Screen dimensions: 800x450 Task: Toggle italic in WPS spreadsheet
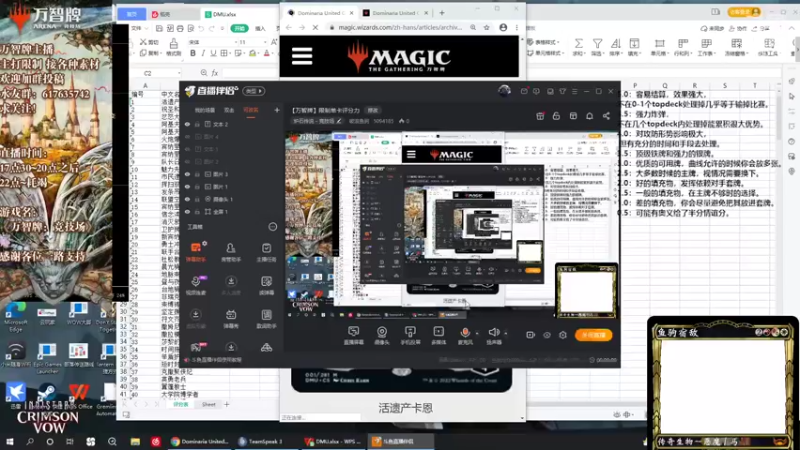pyautogui.click(x=203, y=53)
